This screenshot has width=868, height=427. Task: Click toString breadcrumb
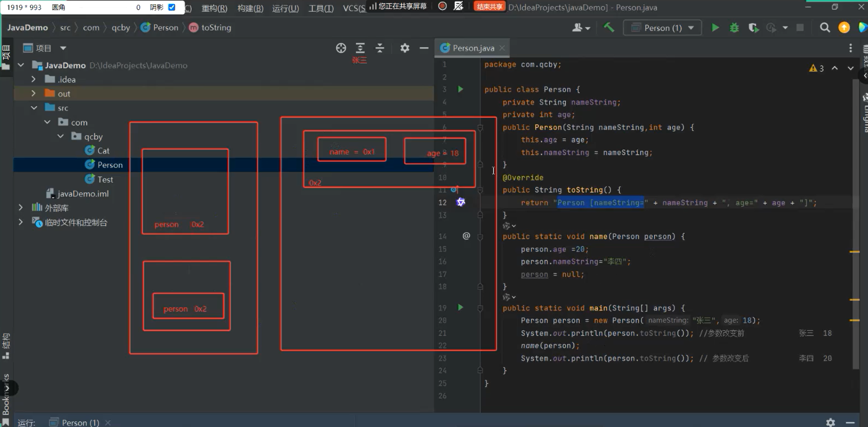click(211, 27)
